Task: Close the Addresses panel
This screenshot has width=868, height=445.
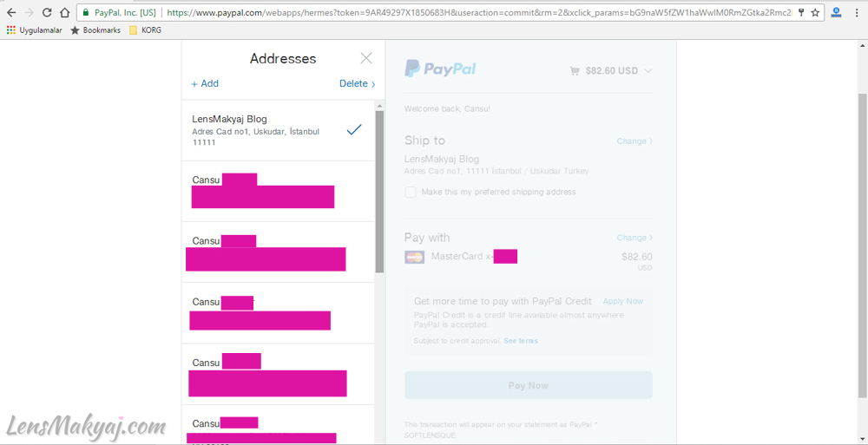Action: [366, 58]
